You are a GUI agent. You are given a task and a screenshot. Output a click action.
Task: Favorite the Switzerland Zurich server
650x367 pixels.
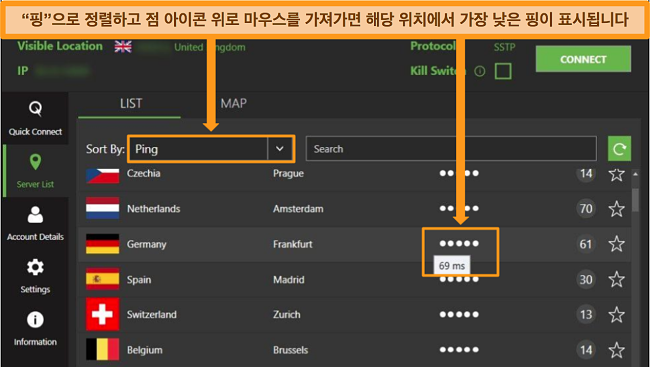[616, 314]
